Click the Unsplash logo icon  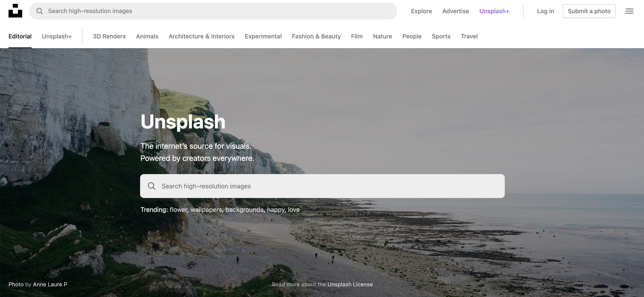click(x=15, y=11)
